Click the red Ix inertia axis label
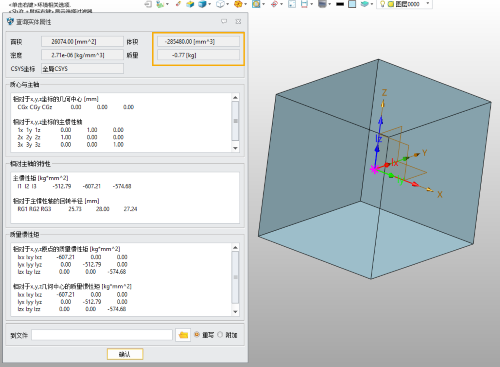This screenshot has height=367, width=500. pos(395,163)
